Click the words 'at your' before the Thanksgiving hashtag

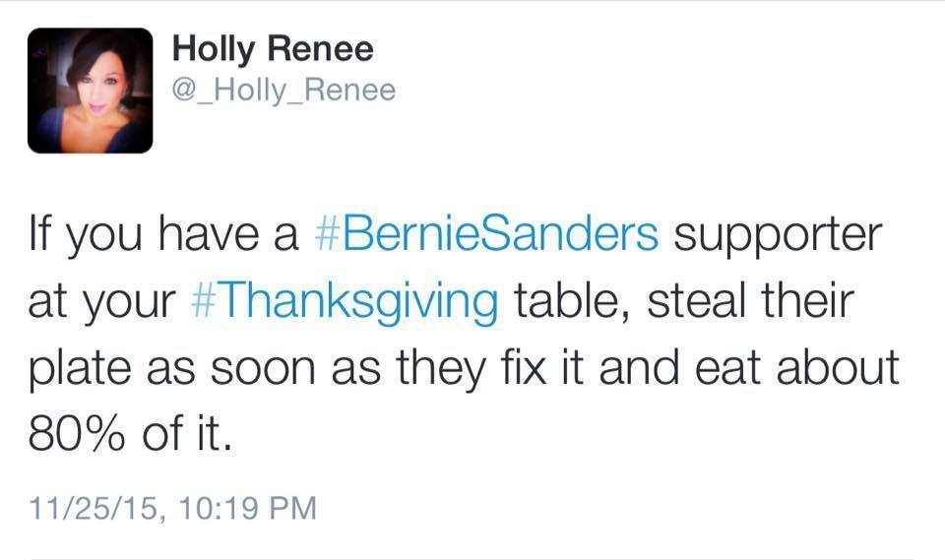(x=101, y=303)
